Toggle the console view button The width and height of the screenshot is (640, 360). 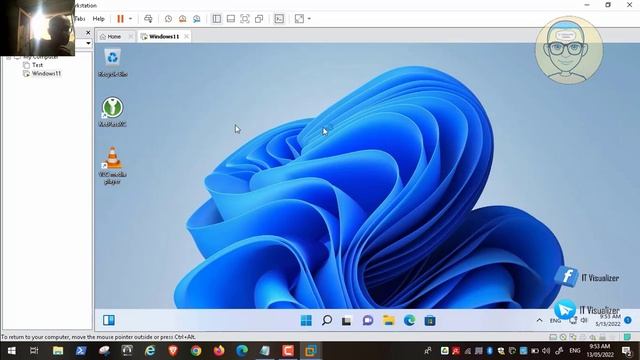pos(279,19)
